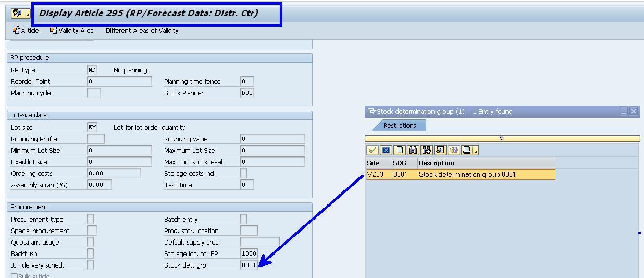Click the popup title bar menu icon
Screen dimensions: 644x278
pyautogui.click(x=371, y=111)
